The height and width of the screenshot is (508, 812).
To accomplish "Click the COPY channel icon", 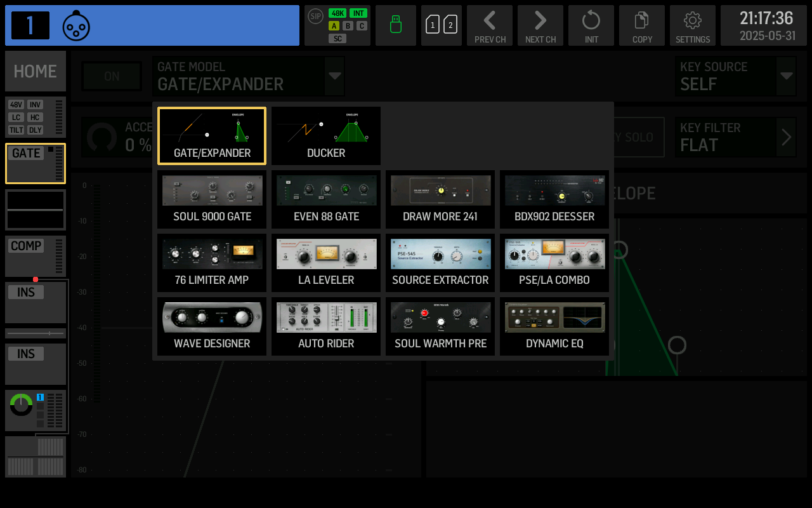I will click(x=642, y=25).
